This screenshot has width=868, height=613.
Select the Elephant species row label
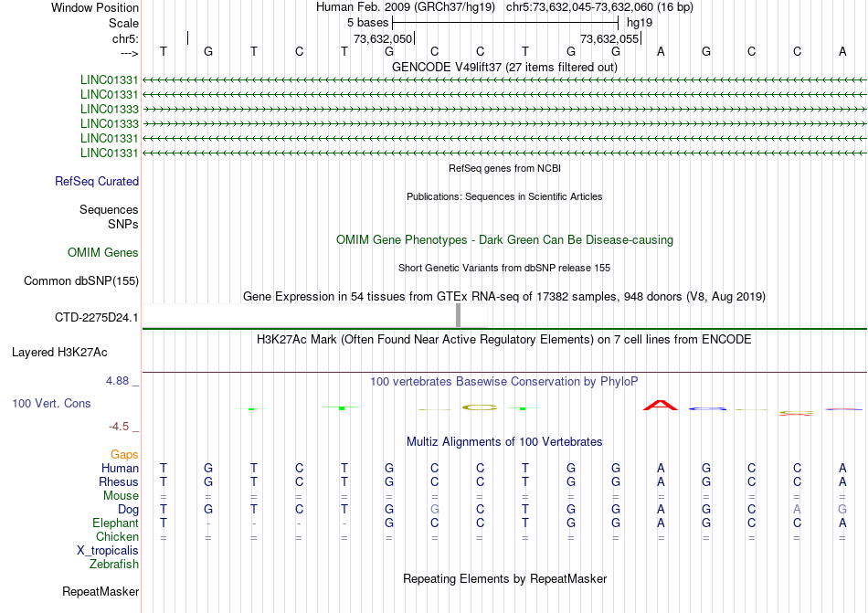click(115, 523)
